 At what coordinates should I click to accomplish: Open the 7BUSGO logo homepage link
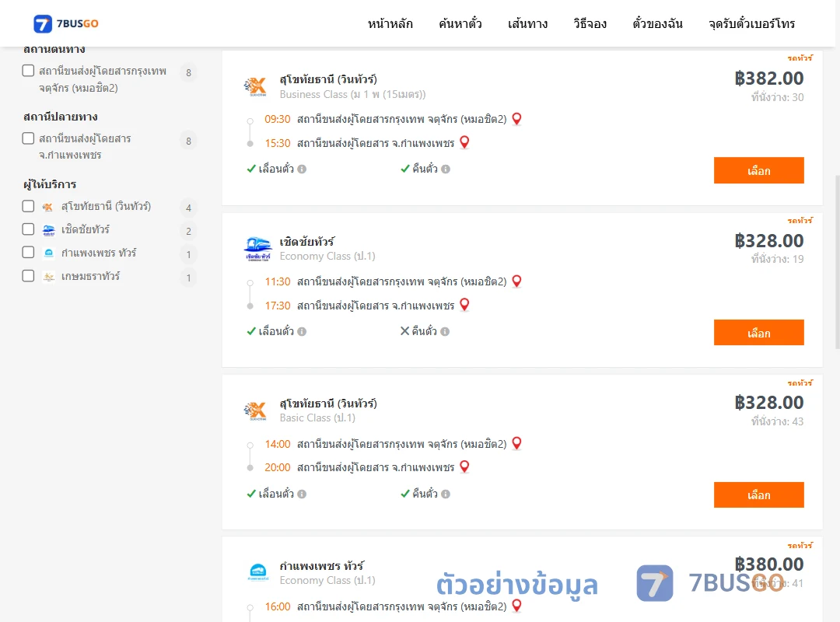(65, 23)
